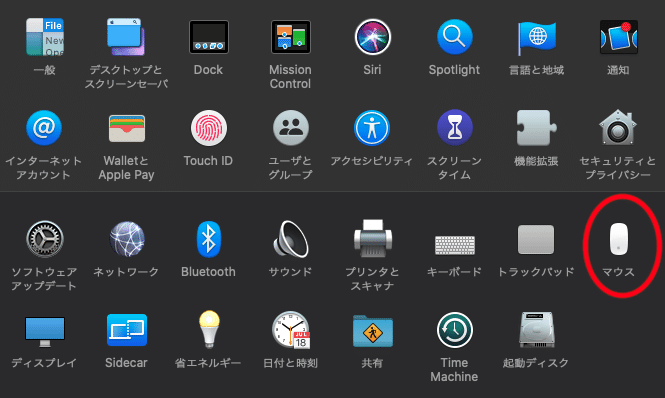Open ユーザとグループ preferences

coord(291,128)
